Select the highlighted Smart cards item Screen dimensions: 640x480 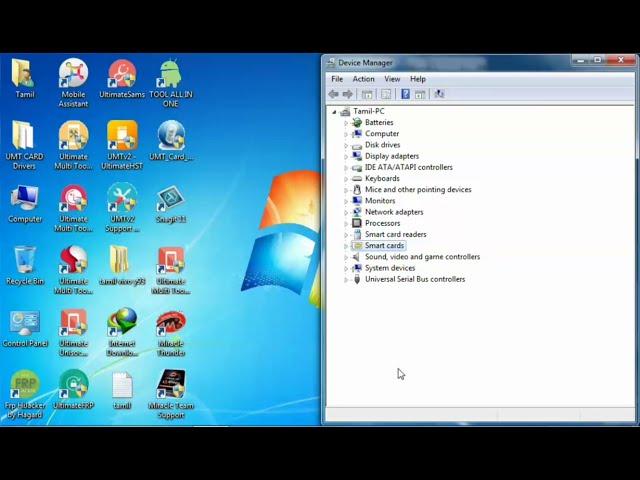(384, 246)
